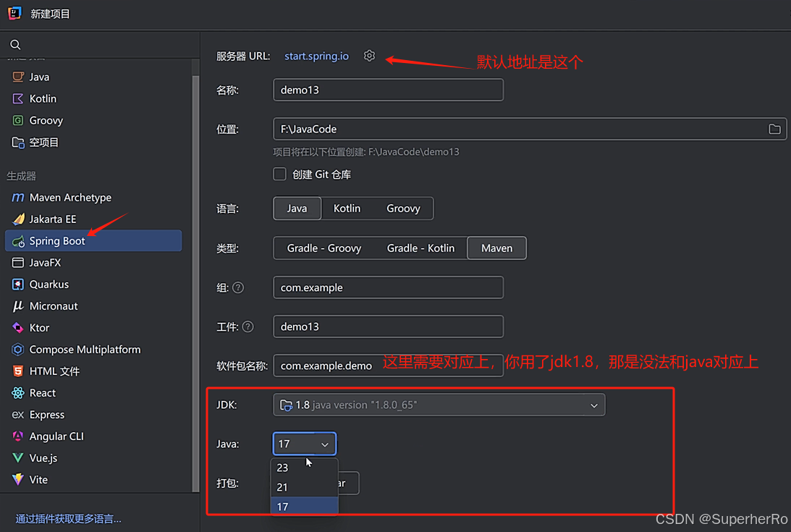Select Ktor generator entry
Viewport: 791px width, 532px height.
[x=93, y=328]
